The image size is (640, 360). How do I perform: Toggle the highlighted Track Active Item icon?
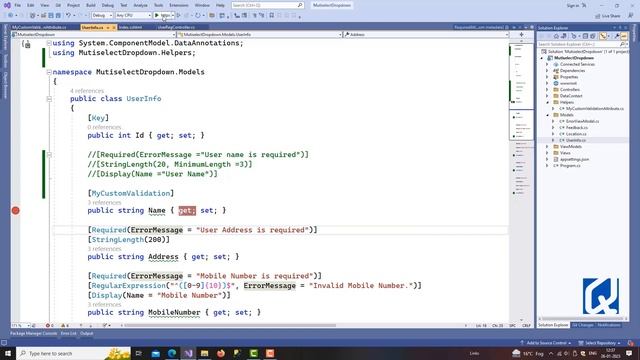click(603, 36)
